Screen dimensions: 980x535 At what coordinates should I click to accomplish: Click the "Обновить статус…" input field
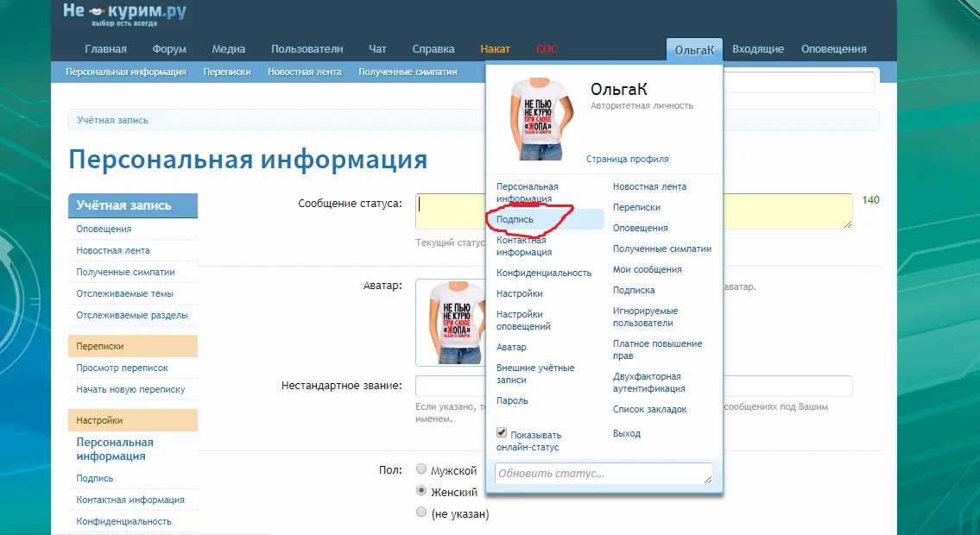(x=602, y=473)
